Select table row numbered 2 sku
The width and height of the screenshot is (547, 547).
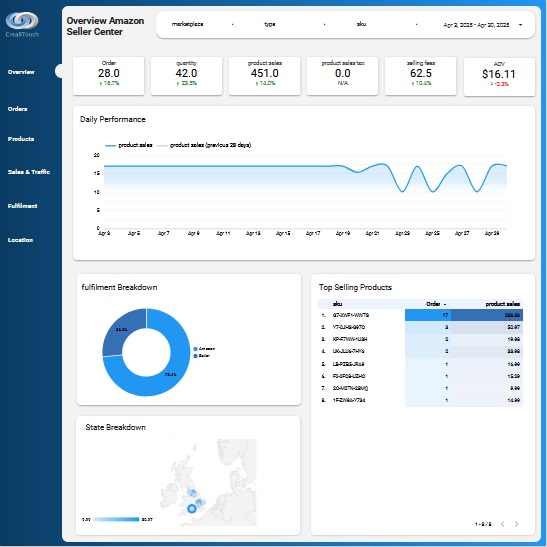(349, 327)
